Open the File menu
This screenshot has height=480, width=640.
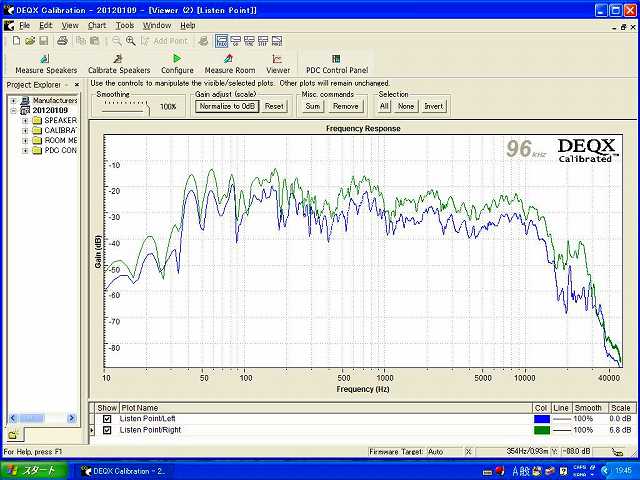(24, 25)
